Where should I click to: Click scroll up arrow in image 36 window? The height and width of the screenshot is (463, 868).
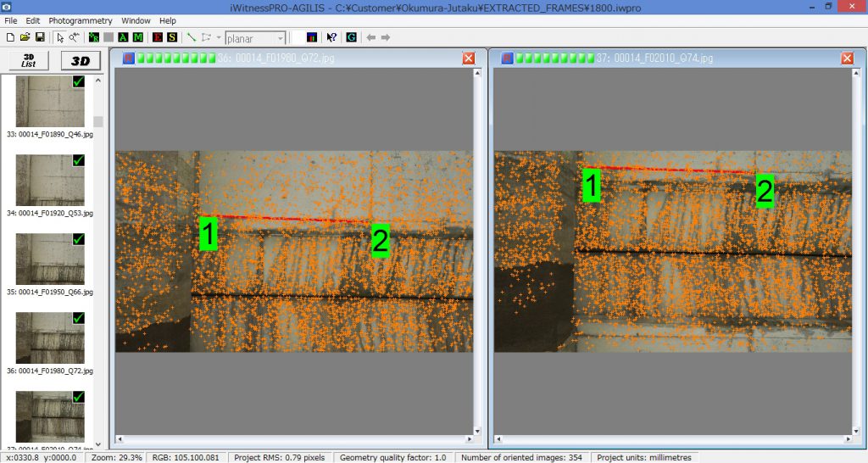point(477,73)
